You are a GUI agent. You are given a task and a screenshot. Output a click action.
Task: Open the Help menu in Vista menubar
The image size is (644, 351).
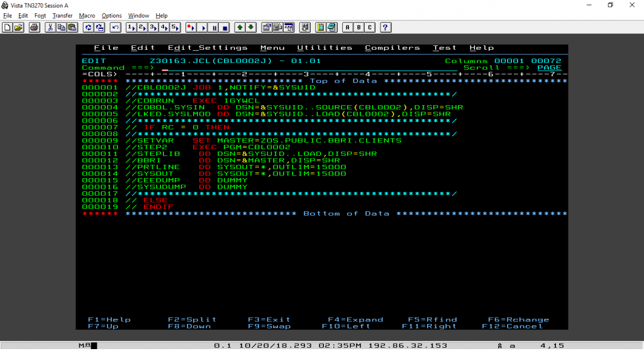click(x=162, y=16)
